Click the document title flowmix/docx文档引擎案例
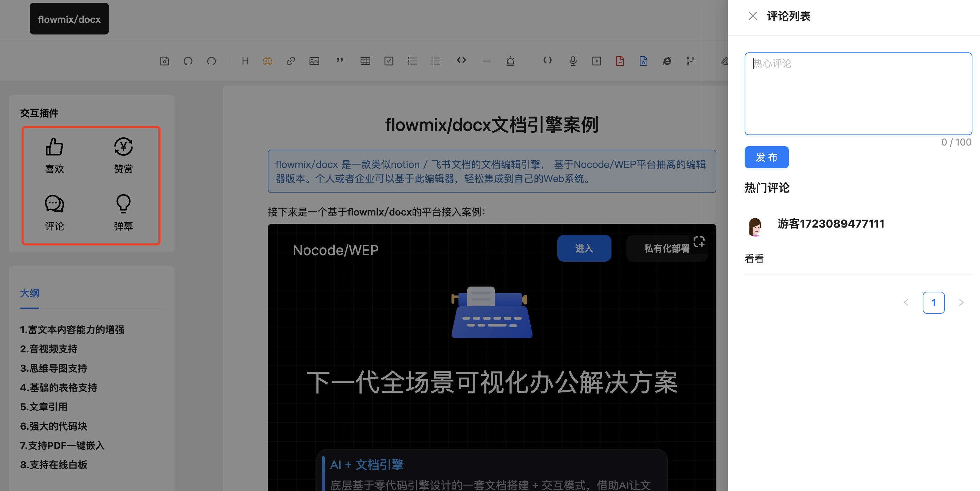 coord(491,125)
